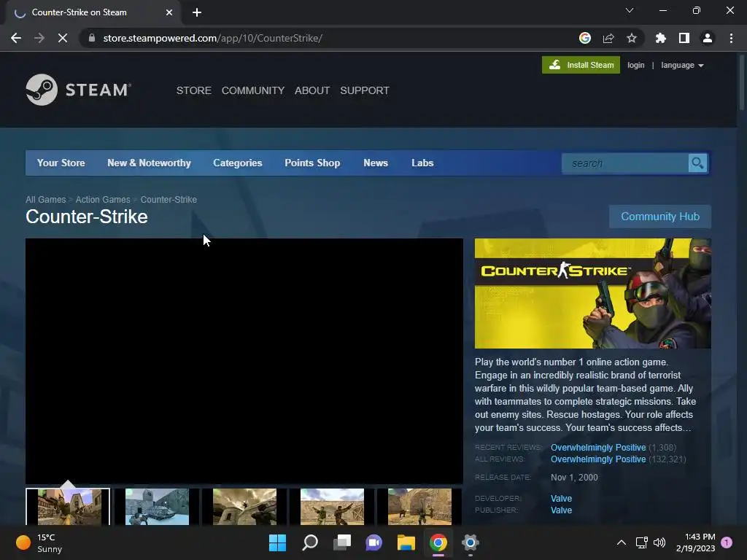Select the fourth screenshot thumbnail

[x=332, y=506]
